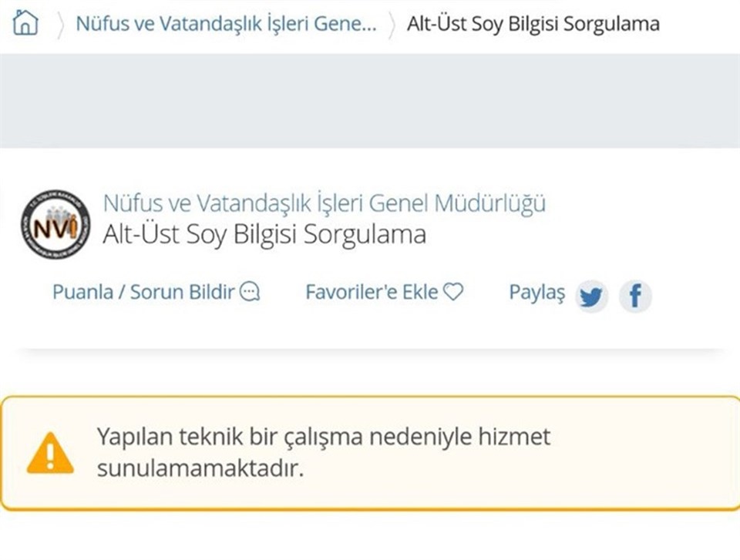Click second breadcrumb chevron separator
Screen dimensions: 740x560
click(392, 25)
